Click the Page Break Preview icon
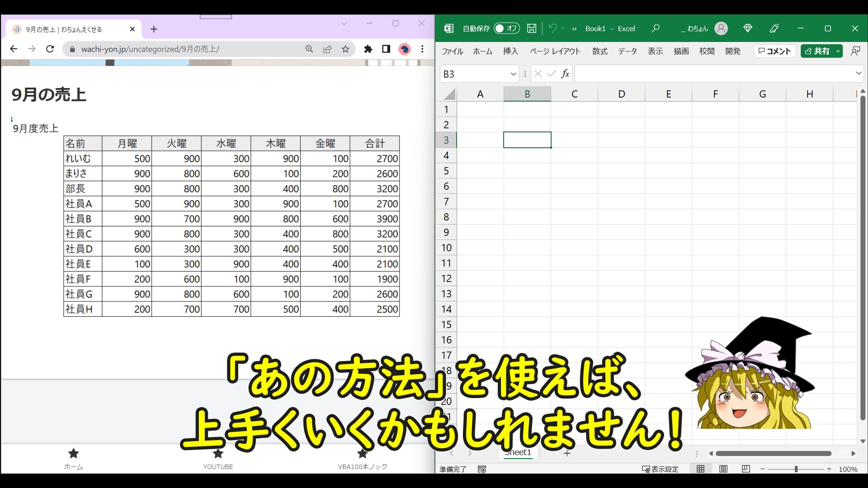This screenshot has width=868, height=488. coord(746,469)
